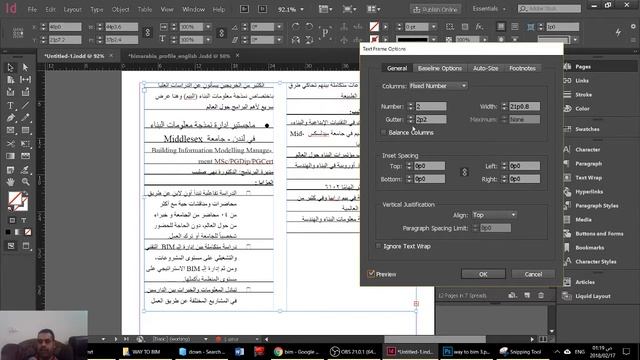The width and height of the screenshot is (640, 360).
Task: Click the Gutter value field
Action: coord(431,119)
